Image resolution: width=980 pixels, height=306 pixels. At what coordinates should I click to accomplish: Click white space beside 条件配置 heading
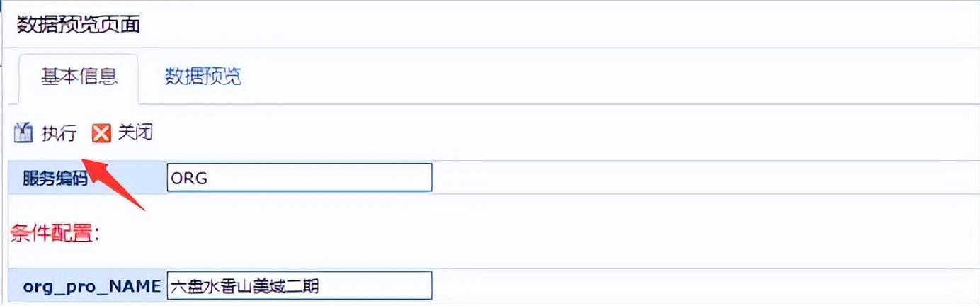(538, 232)
